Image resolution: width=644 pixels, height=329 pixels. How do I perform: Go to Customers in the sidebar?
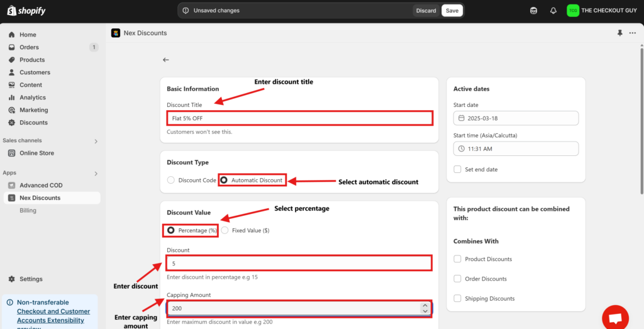[x=35, y=72]
